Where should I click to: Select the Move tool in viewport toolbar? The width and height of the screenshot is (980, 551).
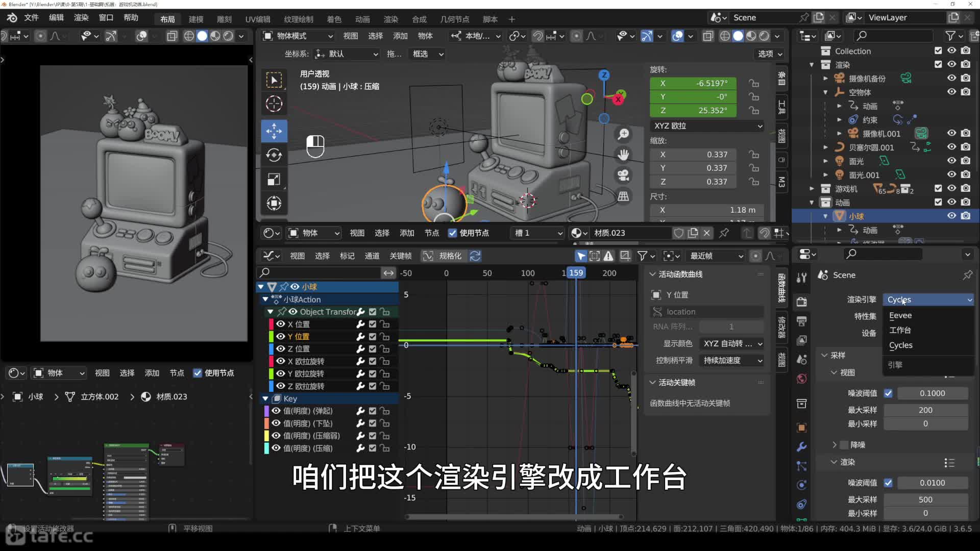pos(274,131)
